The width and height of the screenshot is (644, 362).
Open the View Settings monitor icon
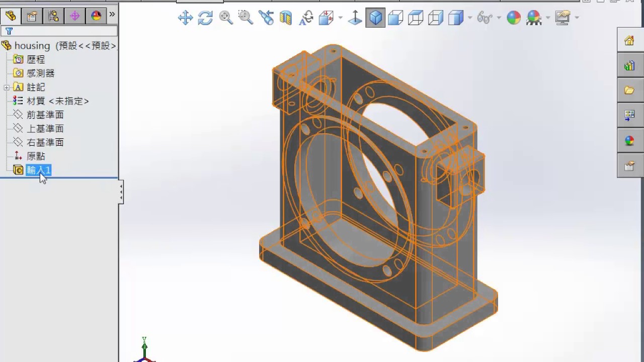(x=562, y=19)
